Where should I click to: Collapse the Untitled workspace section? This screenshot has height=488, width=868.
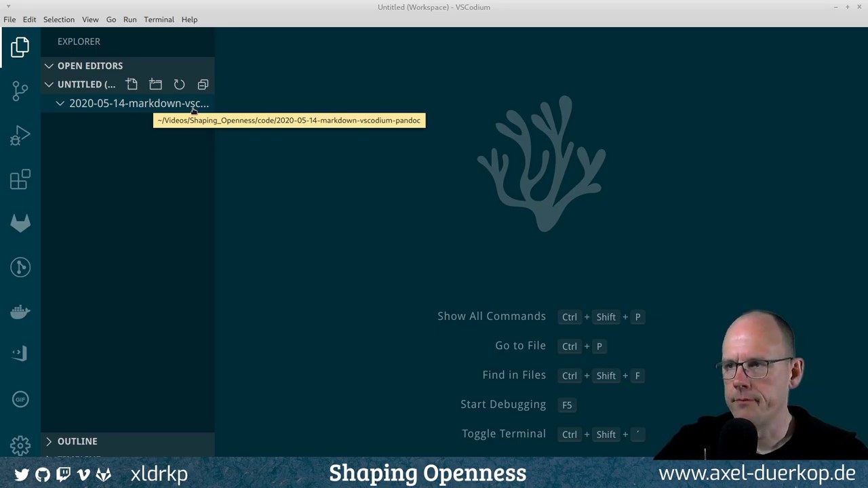(x=49, y=85)
